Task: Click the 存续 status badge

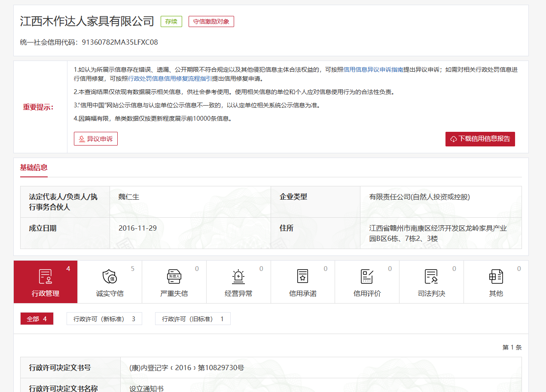Action: point(171,21)
